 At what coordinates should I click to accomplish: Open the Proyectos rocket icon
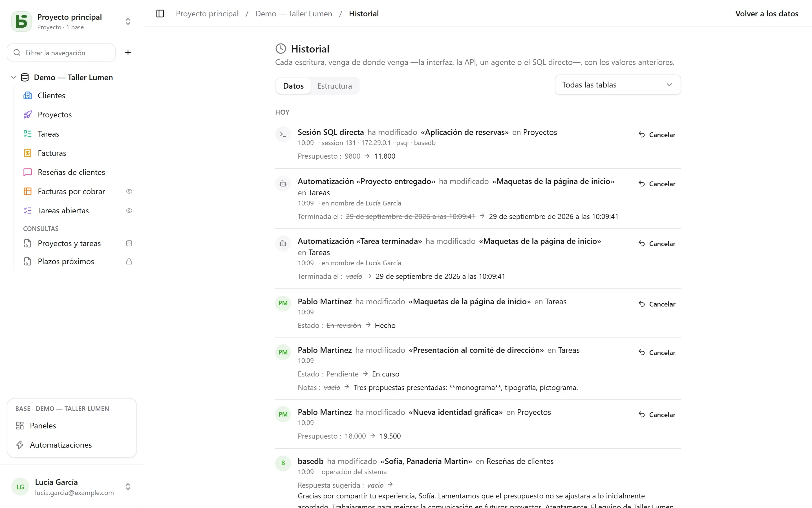(28, 115)
